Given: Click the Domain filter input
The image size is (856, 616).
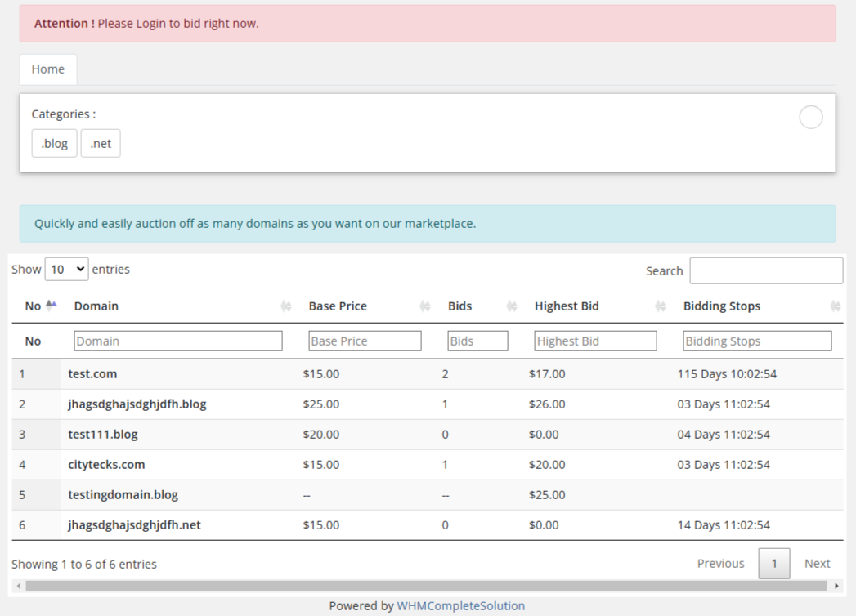Looking at the screenshot, I should coord(178,341).
